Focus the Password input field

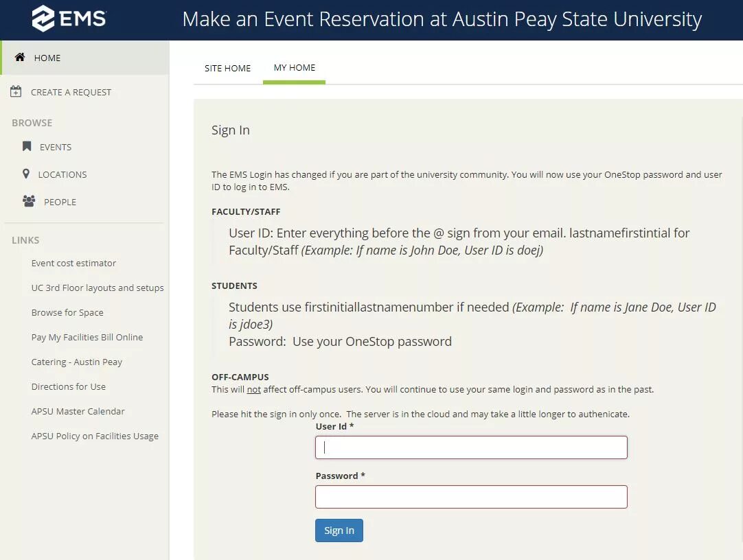[471, 497]
